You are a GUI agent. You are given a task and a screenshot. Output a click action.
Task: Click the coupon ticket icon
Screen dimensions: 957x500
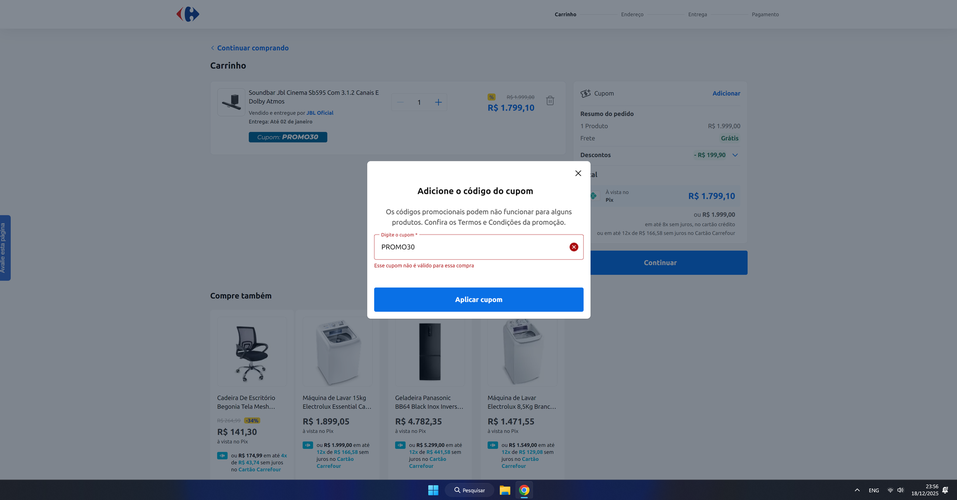(x=585, y=93)
